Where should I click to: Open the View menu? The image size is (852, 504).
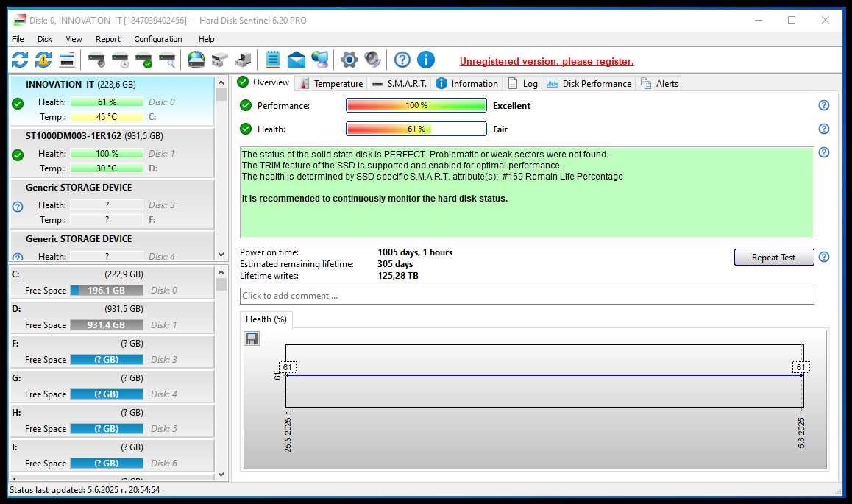[x=74, y=39]
